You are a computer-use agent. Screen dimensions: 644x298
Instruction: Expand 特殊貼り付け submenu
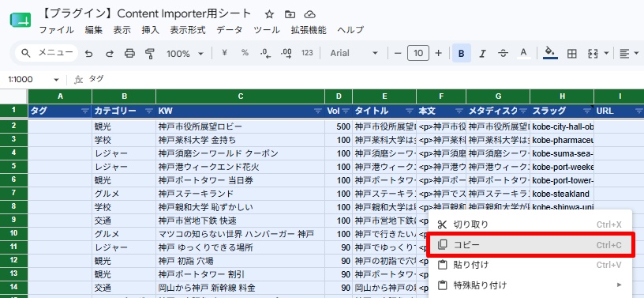point(530,285)
